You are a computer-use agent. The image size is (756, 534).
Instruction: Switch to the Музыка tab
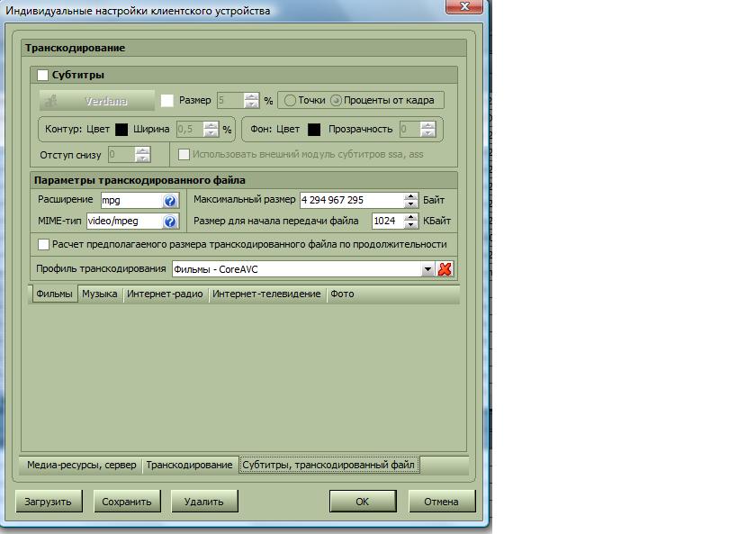(99, 294)
